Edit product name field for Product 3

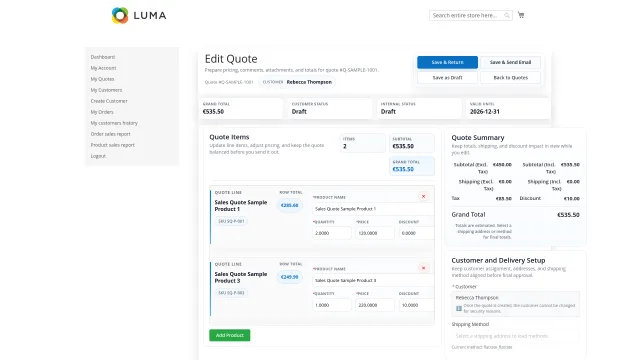(x=373, y=280)
